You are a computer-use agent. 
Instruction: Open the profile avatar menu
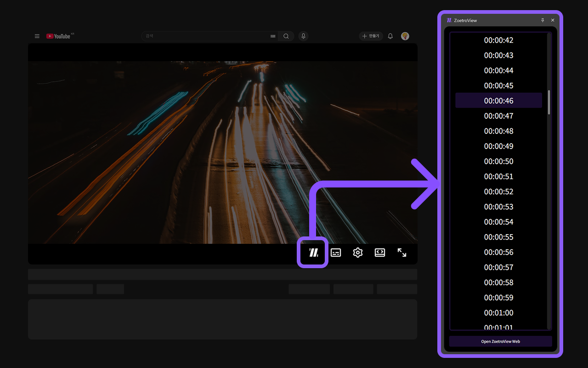405,36
